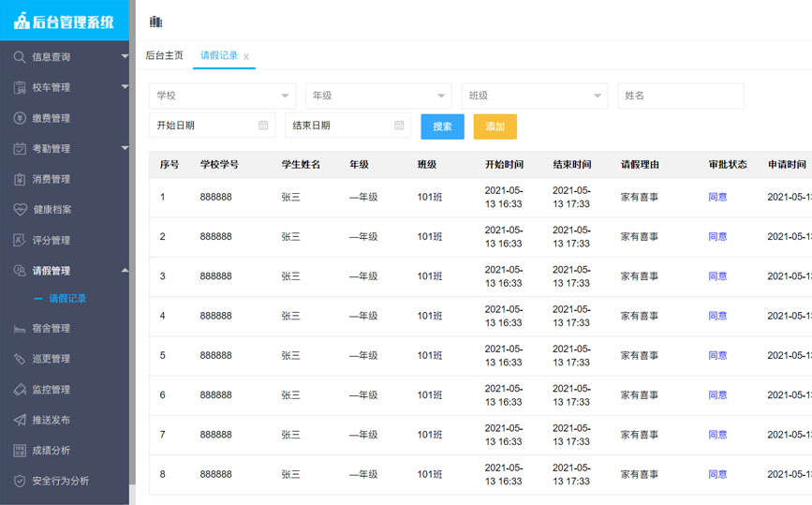The image size is (812, 505).
Task: Open calendar icon in 开始日期 field
Action: tap(263, 125)
